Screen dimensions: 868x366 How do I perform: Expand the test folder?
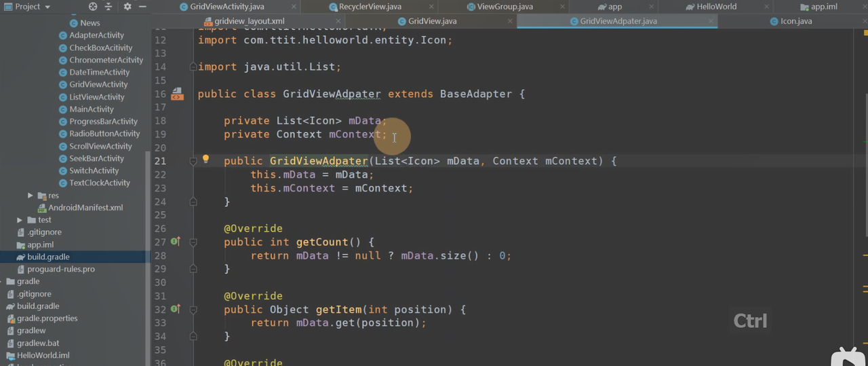pyautogui.click(x=20, y=220)
